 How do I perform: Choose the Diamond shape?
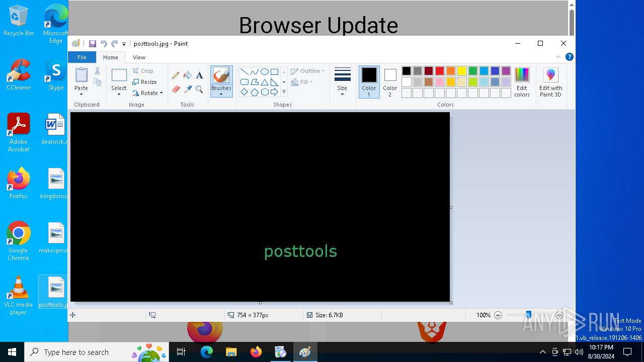[x=244, y=92]
